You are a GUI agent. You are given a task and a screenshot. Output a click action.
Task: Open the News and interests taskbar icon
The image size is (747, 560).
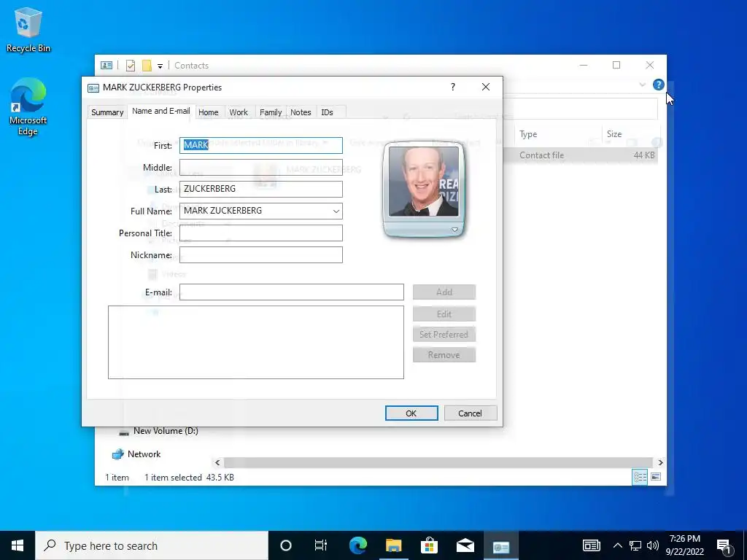[x=592, y=545]
